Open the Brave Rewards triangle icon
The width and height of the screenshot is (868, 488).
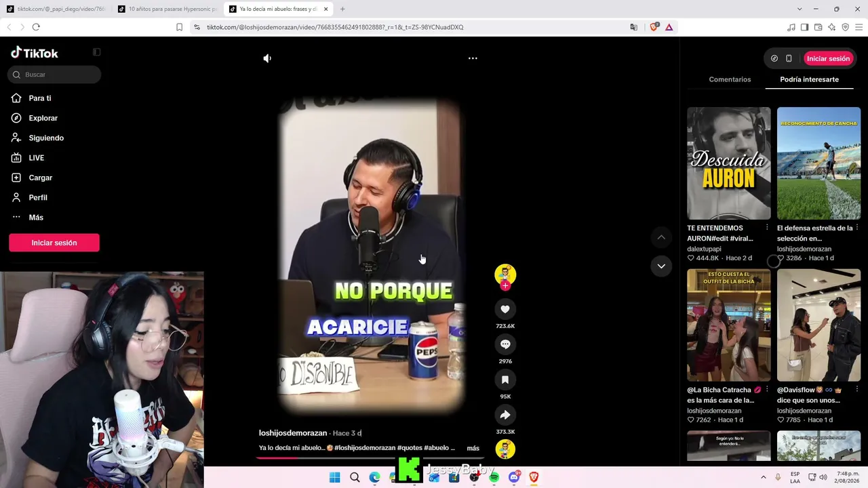(x=669, y=27)
